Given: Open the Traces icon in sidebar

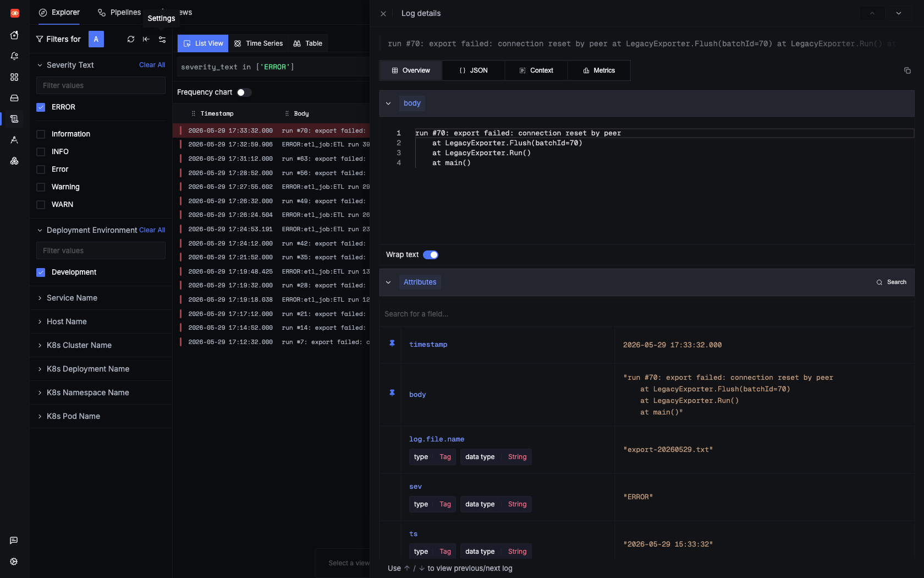Looking at the screenshot, I should pyautogui.click(x=14, y=140).
